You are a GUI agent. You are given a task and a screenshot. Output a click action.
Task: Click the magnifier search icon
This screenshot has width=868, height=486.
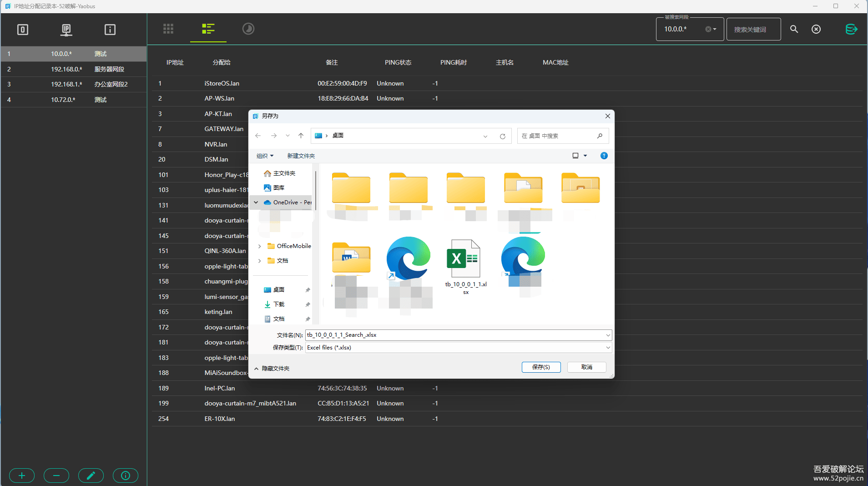click(x=794, y=29)
